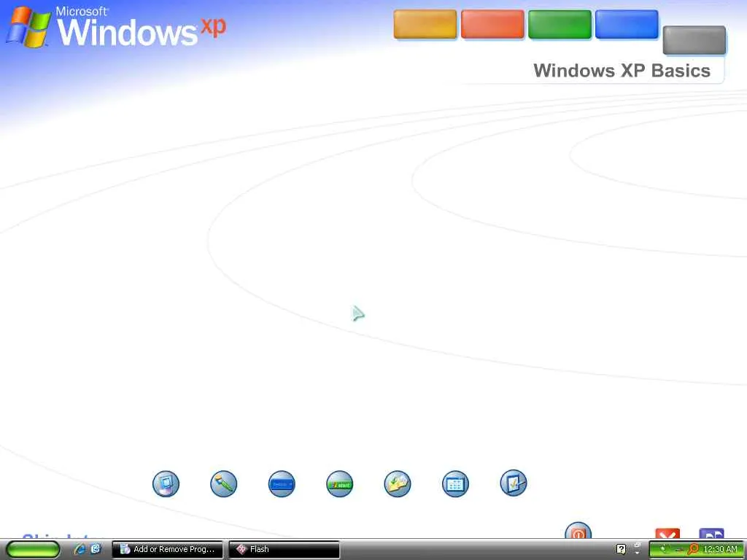Screen dimensions: 747x560
Task: Select the blue tour section tab
Action: coord(627,24)
